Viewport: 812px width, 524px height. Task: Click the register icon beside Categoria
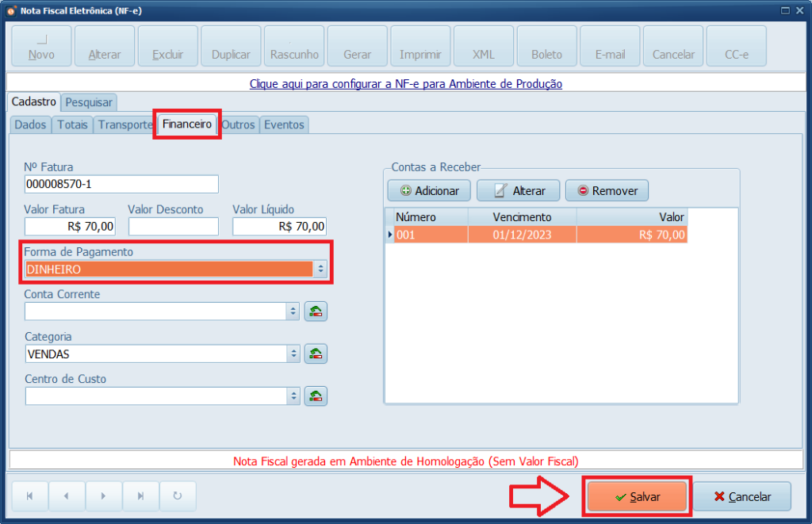[x=316, y=354]
